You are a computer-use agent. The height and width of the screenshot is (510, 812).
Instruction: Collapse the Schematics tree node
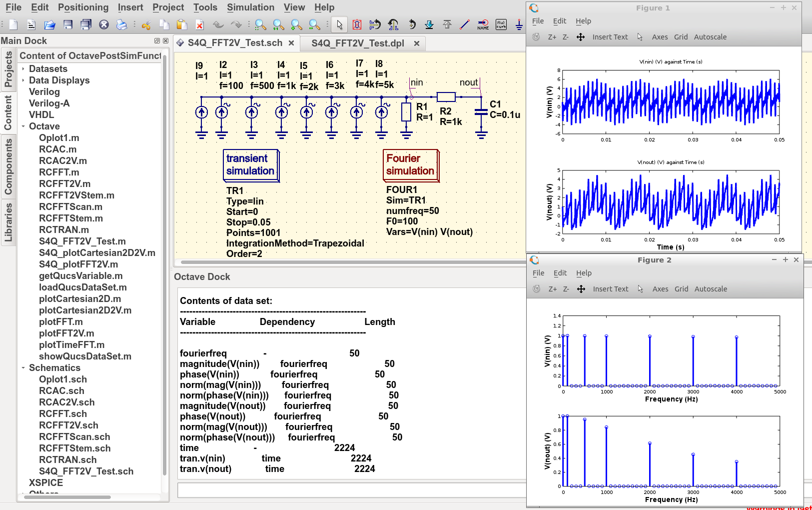23,368
